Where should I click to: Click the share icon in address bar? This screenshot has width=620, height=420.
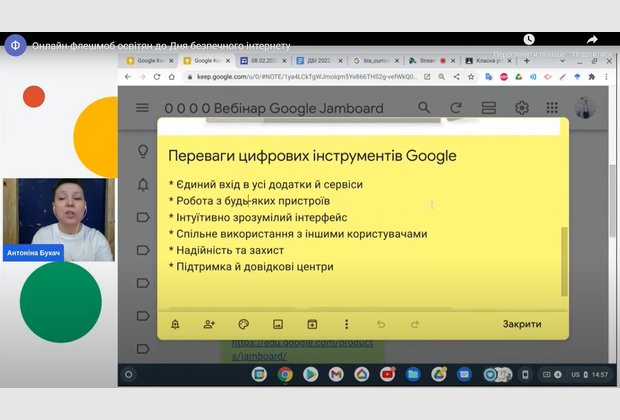(456, 77)
